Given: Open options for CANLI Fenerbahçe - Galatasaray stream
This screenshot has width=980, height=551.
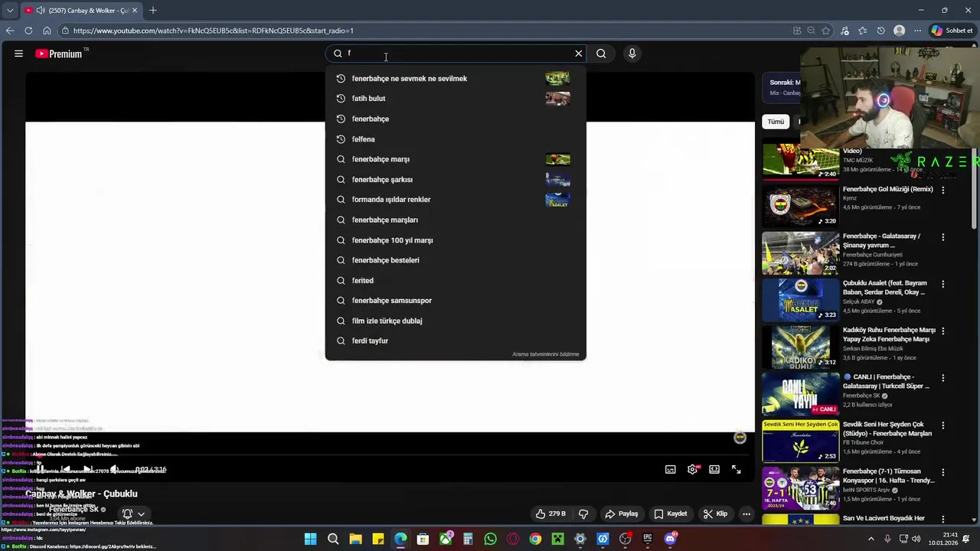Looking at the screenshot, I should click(x=942, y=378).
